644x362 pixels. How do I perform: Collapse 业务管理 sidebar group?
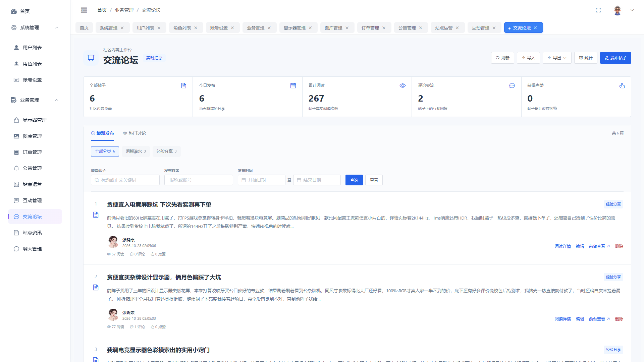click(x=35, y=100)
